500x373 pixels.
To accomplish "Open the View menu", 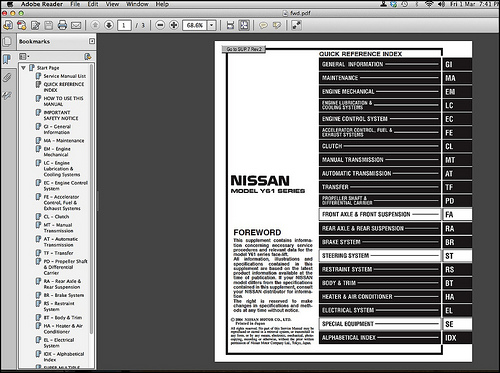I will point(112,4).
